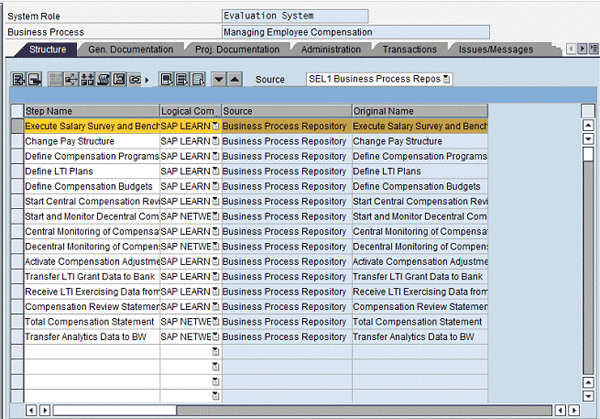Click the Original Name column header
Screen dimensions: 600x419
pos(419,110)
